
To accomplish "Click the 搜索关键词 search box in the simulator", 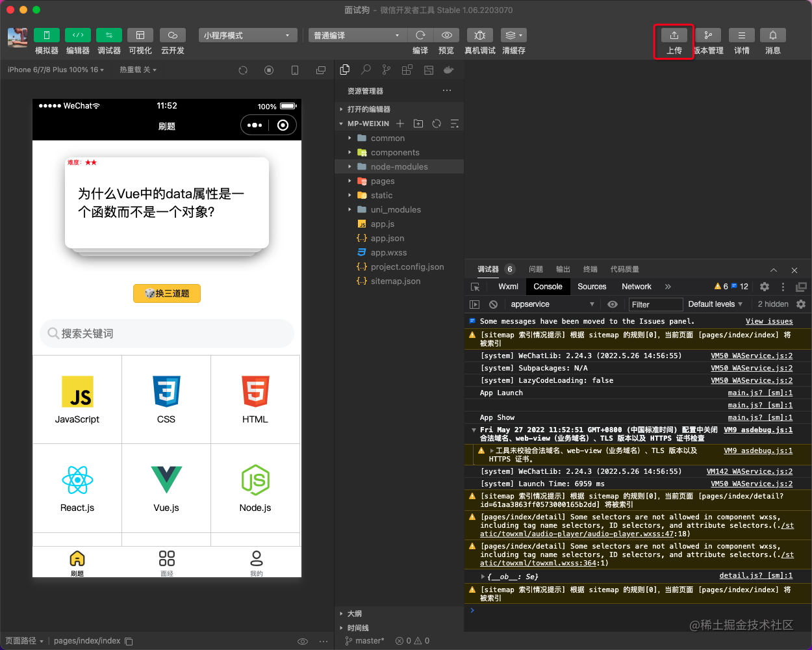I will coord(167,333).
